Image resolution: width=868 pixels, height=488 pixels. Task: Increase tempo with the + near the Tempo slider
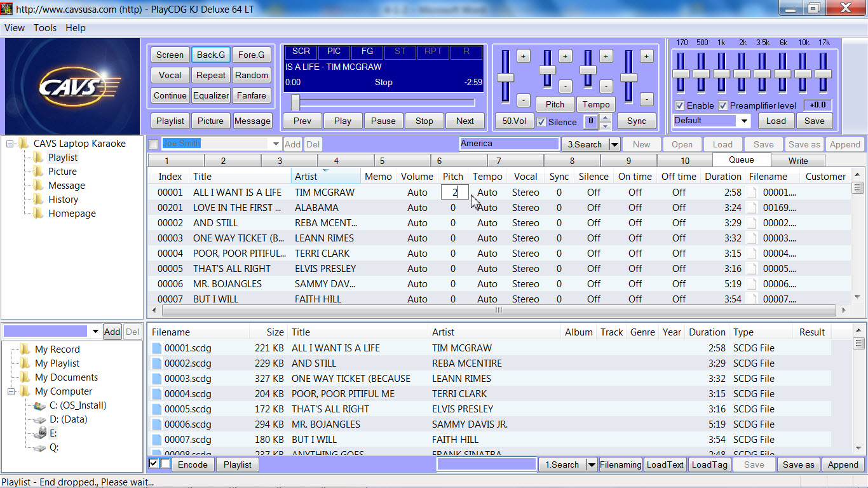tap(606, 56)
